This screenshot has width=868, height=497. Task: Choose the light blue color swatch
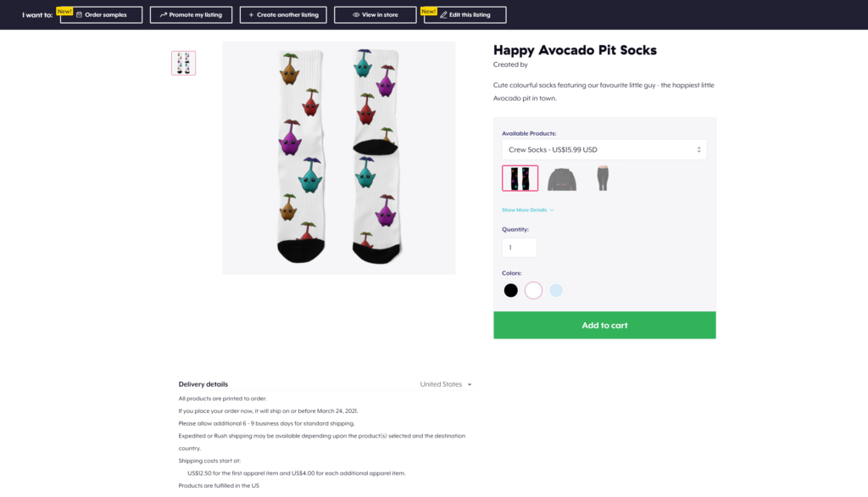tap(556, 290)
